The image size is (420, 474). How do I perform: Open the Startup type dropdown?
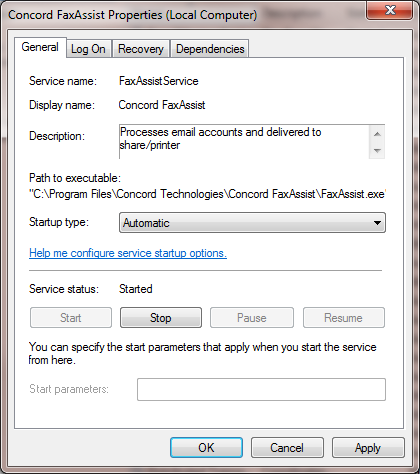252,223
